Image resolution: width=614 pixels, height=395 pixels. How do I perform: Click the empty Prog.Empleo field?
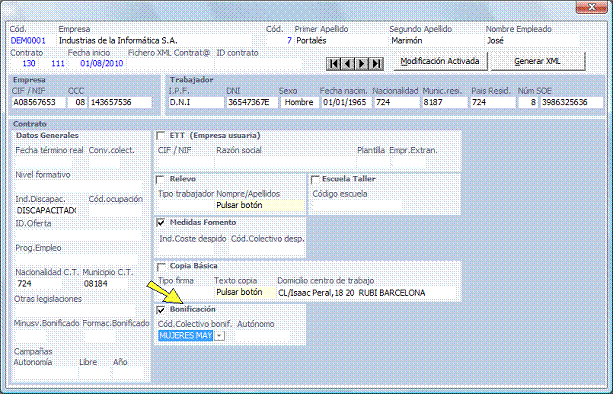coord(76,260)
